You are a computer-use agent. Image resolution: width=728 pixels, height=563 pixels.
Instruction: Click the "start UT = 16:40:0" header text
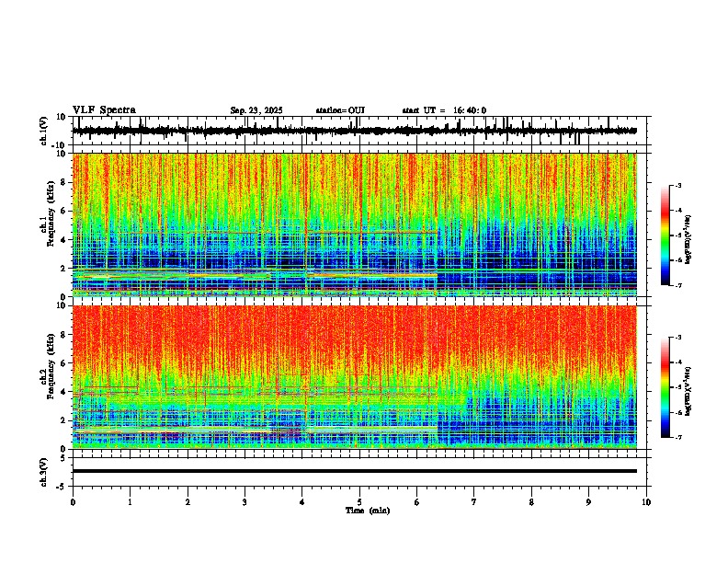pos(444,110)
